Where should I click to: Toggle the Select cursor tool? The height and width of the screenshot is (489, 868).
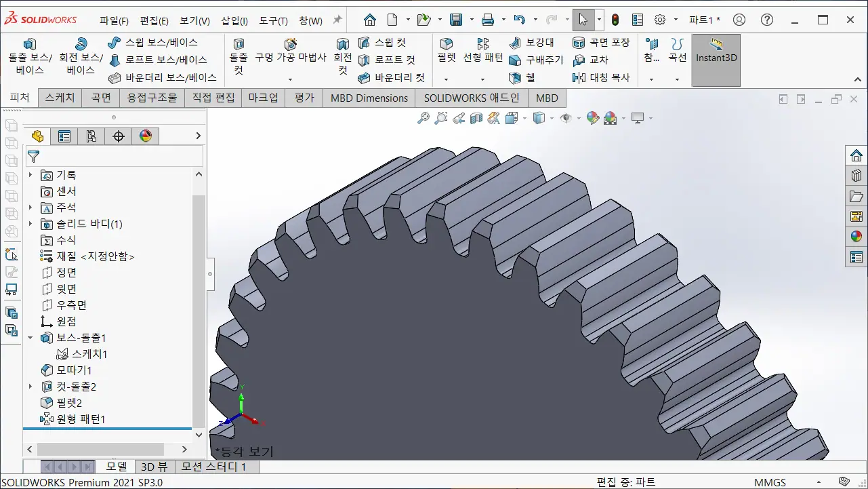(583, 20)
